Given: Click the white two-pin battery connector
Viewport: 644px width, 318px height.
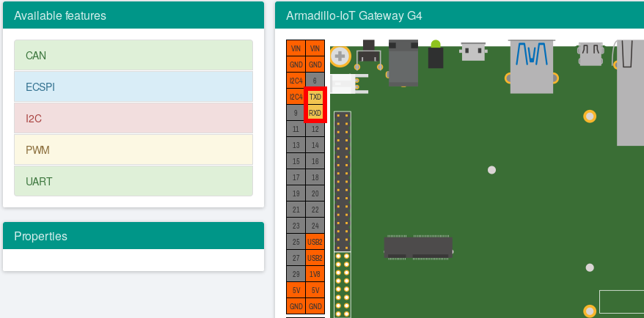Looking at the screenshot, I should coord(348,84).
